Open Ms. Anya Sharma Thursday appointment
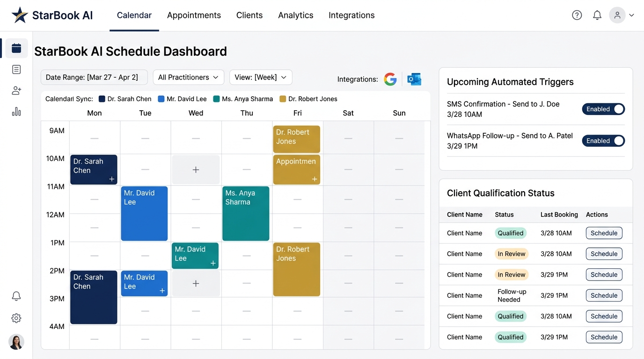Screen dimensions: 644x359 click(246, 214)
